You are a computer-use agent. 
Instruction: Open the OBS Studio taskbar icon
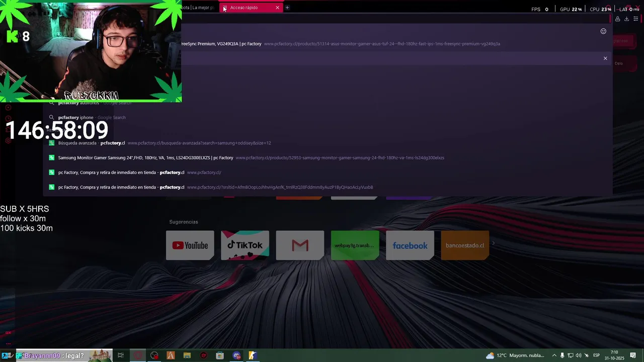[154, 355]
